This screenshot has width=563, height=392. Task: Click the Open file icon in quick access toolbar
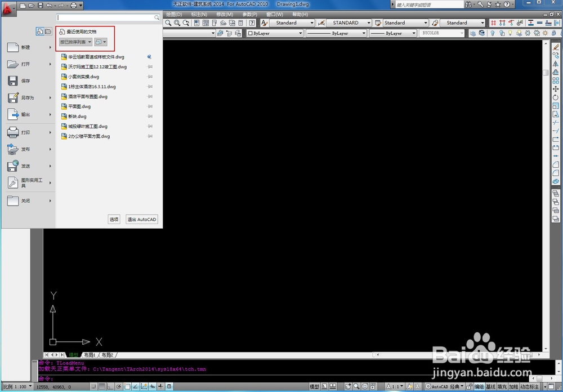32,6
